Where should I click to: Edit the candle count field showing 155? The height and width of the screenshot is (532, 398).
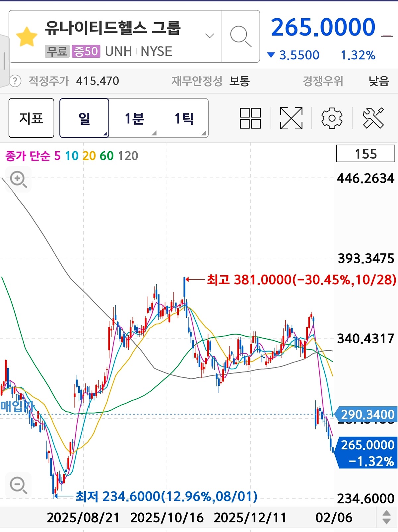click(365, 154)
